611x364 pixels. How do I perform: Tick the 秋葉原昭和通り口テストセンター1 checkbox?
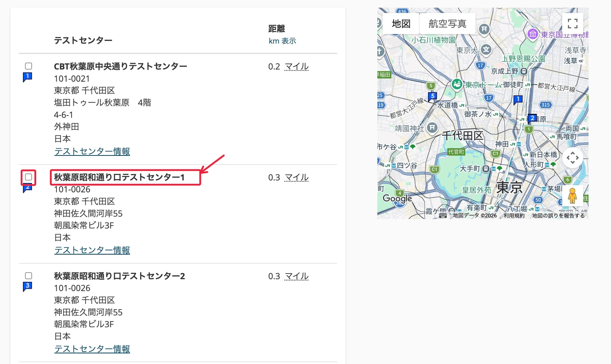[29, 177]
